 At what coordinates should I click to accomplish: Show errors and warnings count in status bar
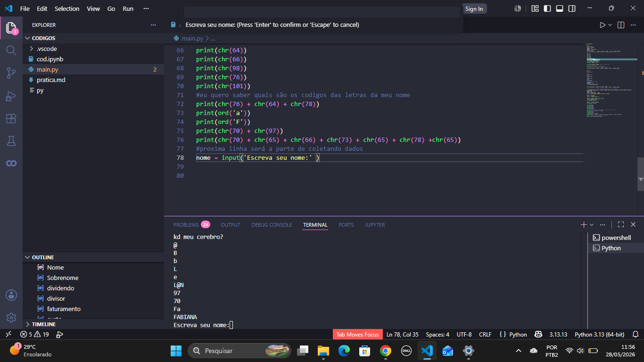point(34,334)
